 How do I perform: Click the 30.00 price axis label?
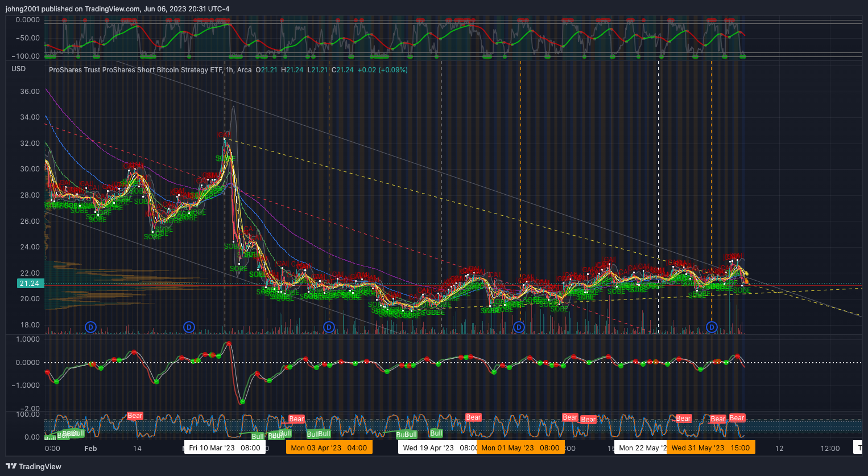[x=30, y=169]
